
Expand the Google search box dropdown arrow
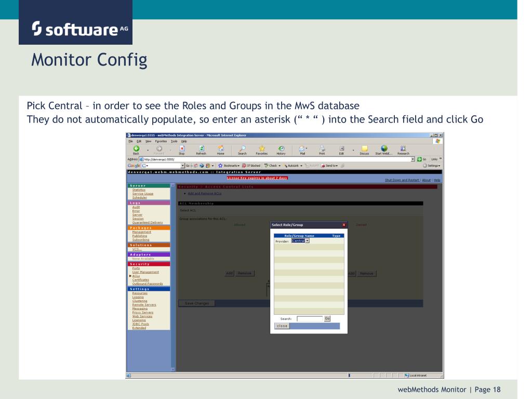[182, 166]
